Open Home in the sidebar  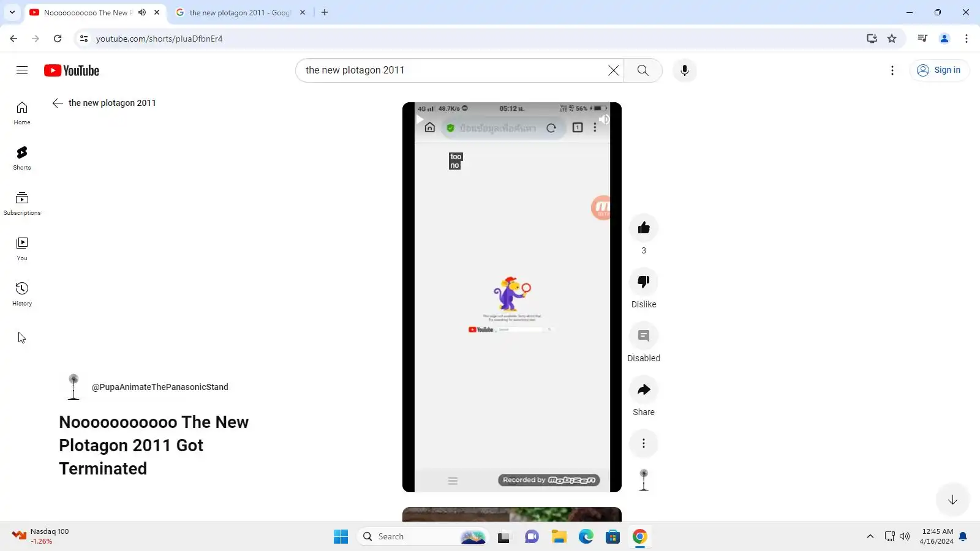[x=22, y=113]
